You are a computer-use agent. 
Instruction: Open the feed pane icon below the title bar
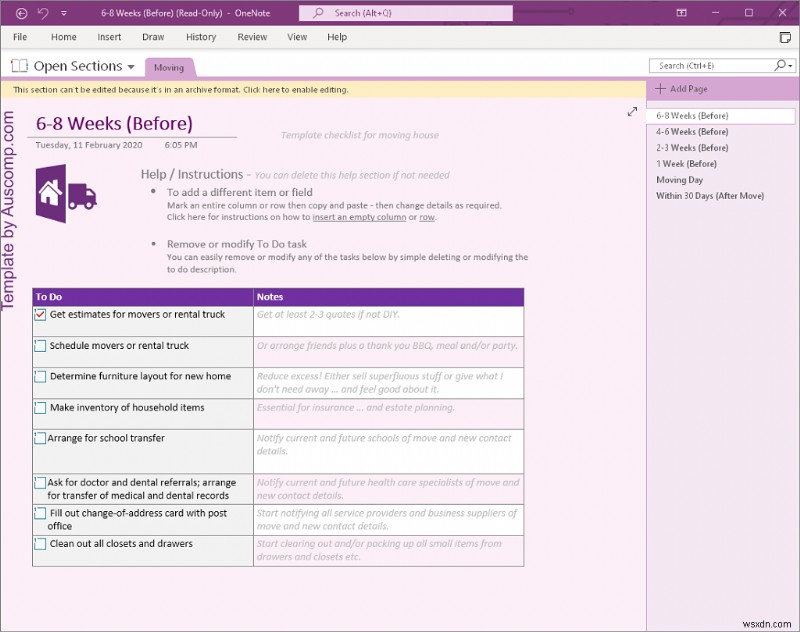(x=785, y=36)
